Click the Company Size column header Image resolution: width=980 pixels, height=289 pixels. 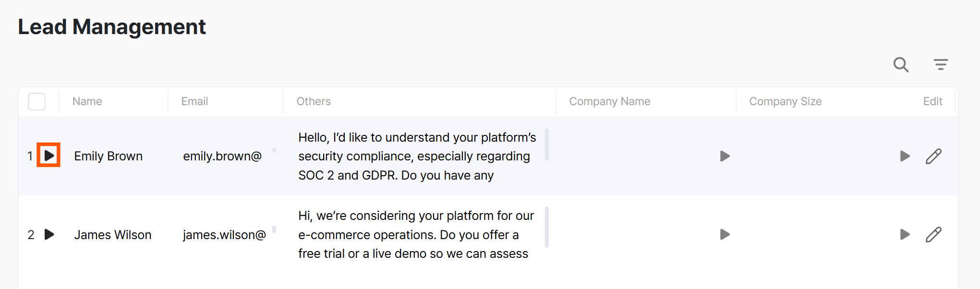tap(786, 101)
